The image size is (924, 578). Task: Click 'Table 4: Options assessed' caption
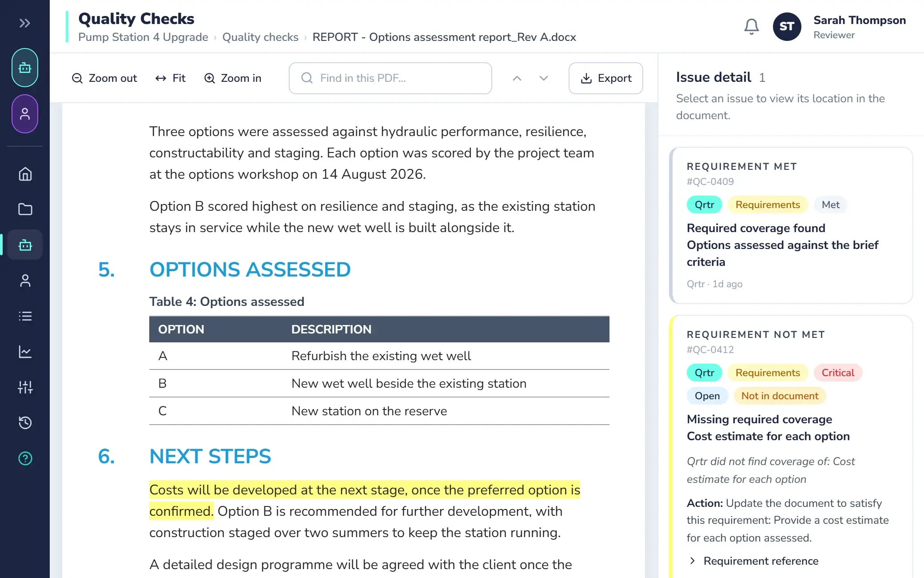point(227,301)
